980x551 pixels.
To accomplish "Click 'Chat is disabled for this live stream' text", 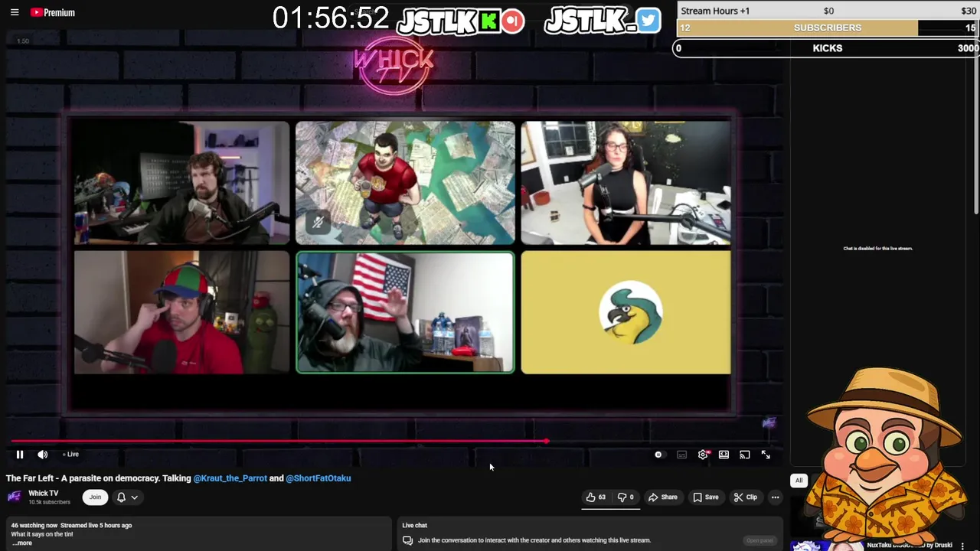I will pos(877,248).
